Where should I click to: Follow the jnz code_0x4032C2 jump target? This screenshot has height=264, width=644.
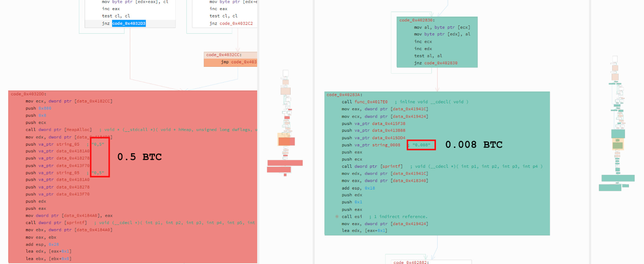click(x=236, y=23)
